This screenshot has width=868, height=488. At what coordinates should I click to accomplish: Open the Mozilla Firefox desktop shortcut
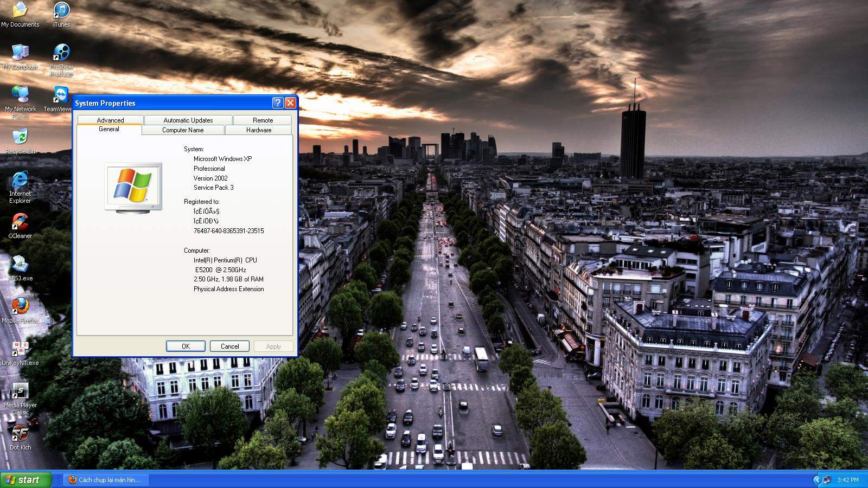pyautogui.click(x=20, y=307)
